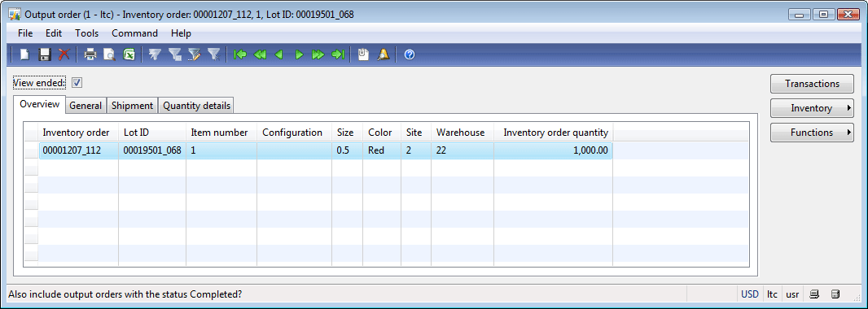Click USD currency in status bar
This screenshot has width=868, height=309.
[x=750, y=294]
